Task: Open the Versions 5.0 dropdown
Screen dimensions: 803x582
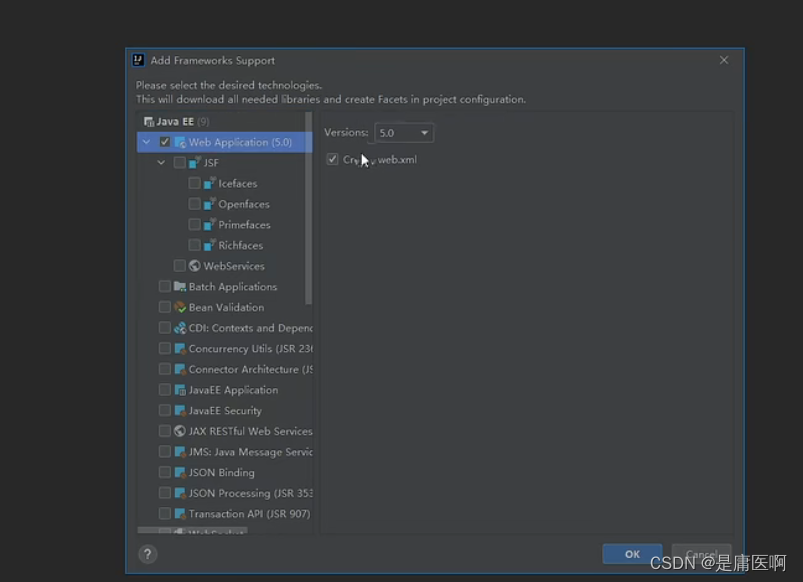Action: tap(404, 133)
